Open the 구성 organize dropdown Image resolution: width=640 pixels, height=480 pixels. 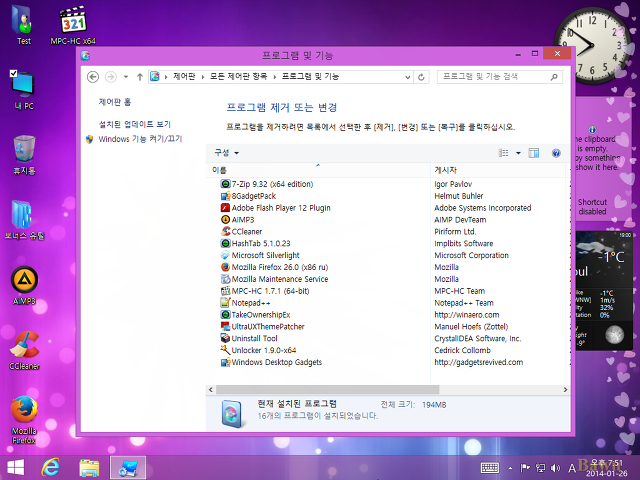[227, 153]
